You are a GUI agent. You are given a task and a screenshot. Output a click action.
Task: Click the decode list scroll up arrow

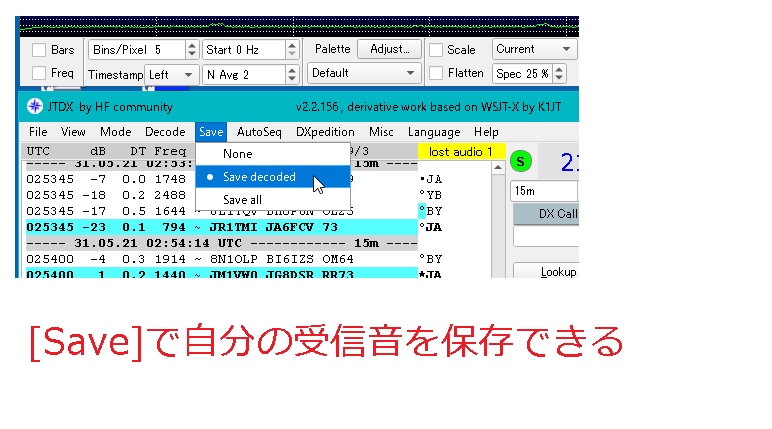[498, 168]
